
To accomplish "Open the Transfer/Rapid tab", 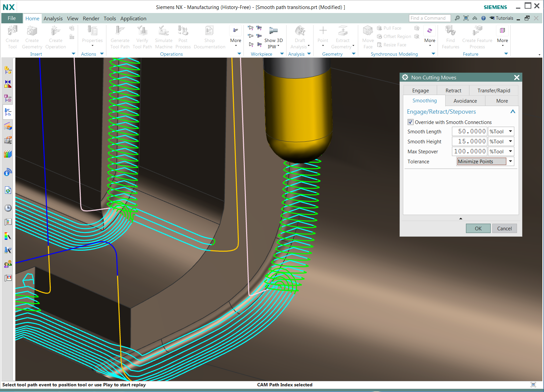I will pyautogui.click(x=494, y=91).
